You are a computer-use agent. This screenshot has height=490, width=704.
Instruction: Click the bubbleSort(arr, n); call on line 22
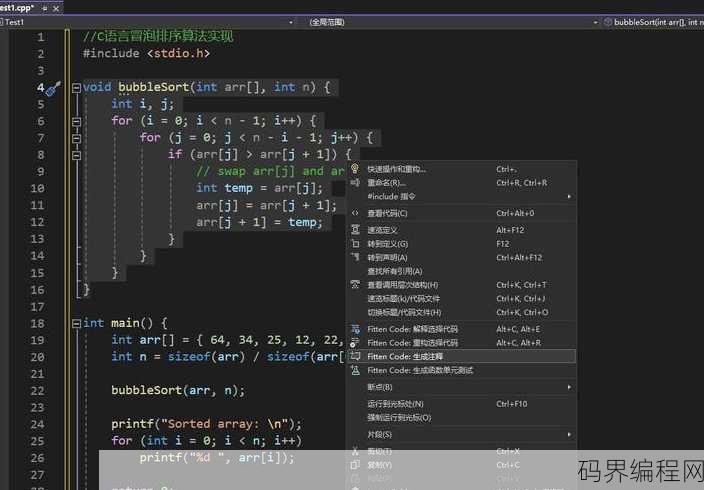[x=178, y=390]
